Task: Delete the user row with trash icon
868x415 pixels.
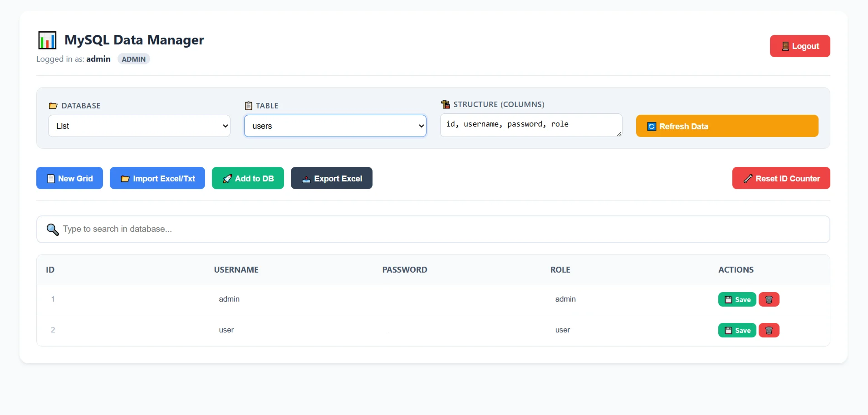Action: pos(769,330)
